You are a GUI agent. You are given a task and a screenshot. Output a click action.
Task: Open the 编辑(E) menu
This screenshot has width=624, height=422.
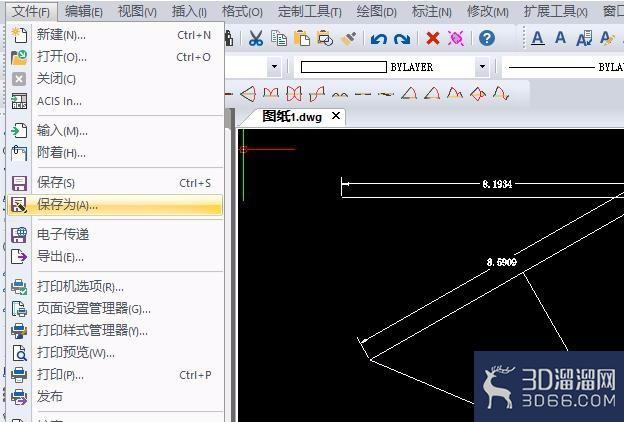tap(84, 11)
